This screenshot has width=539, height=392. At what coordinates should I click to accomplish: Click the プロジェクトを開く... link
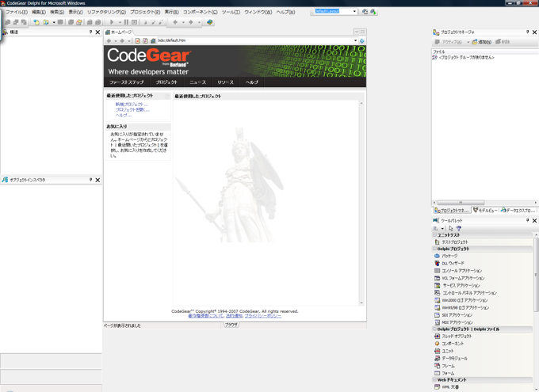(x=132, y=109)
